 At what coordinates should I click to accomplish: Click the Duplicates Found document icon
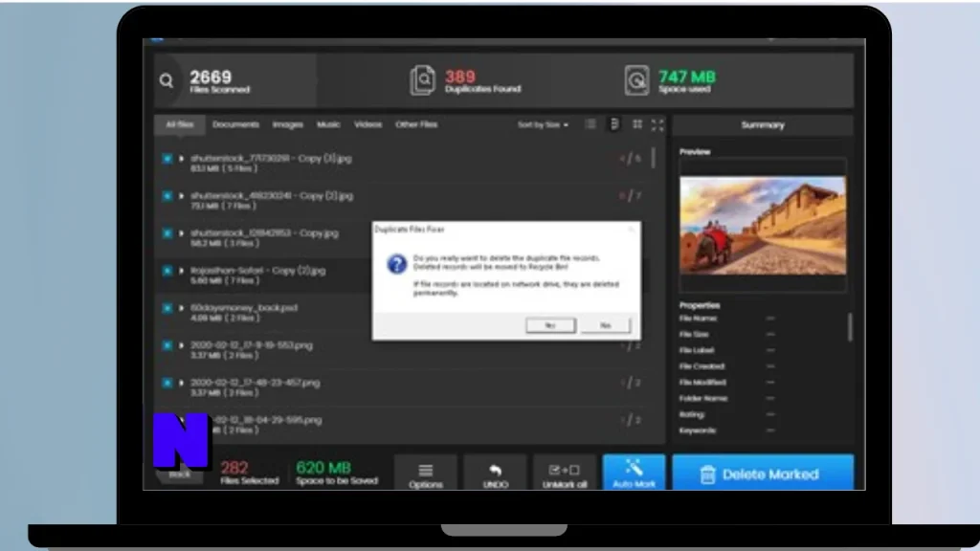[x=422, y=80]
